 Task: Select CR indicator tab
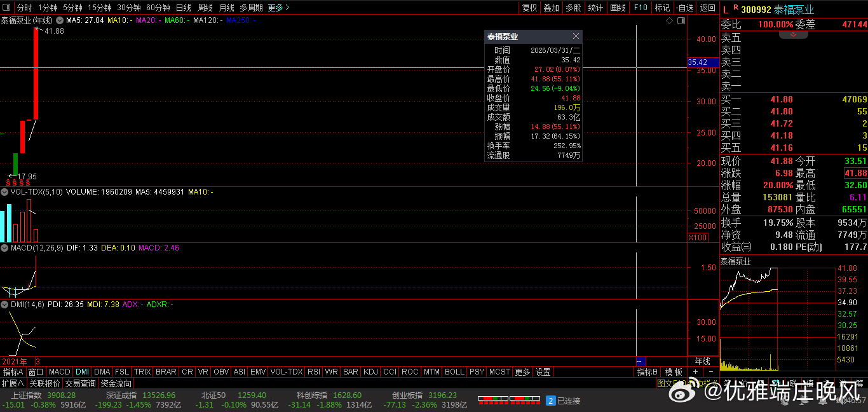[x=187, y=372]
